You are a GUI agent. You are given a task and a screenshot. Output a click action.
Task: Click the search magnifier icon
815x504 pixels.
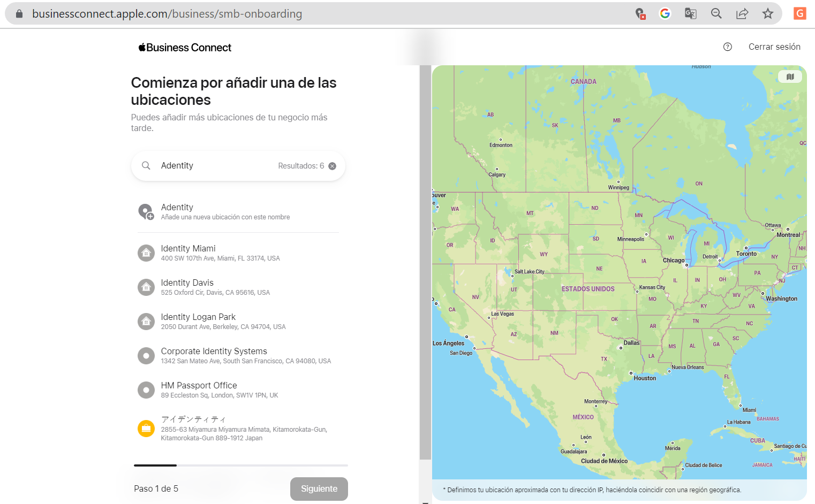[146, 166]
